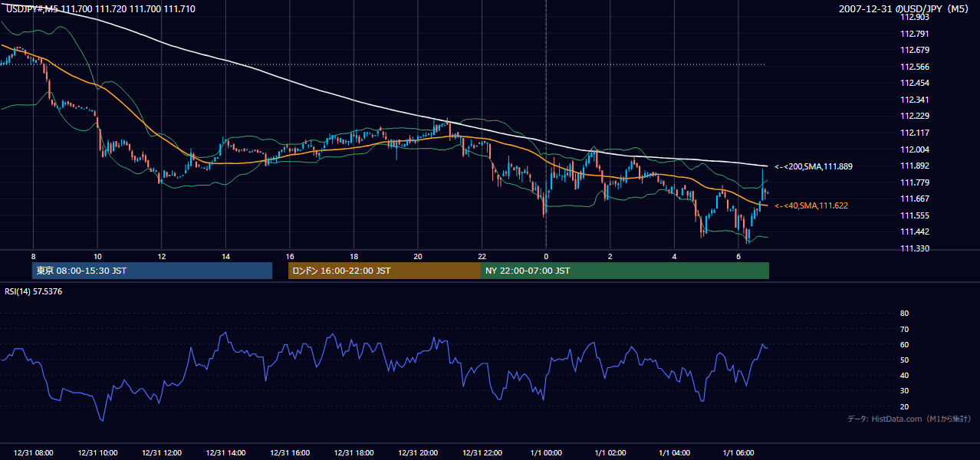Click the 40 SMA label reading 111.622
This screenshot has width=980, height=460.
(x=811, y=205)
